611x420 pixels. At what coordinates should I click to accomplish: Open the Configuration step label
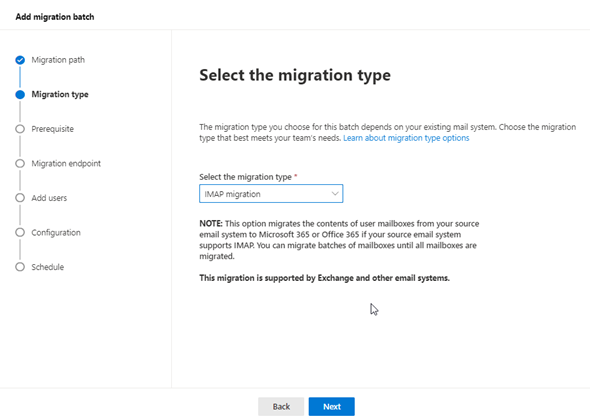tap(56, 233)
